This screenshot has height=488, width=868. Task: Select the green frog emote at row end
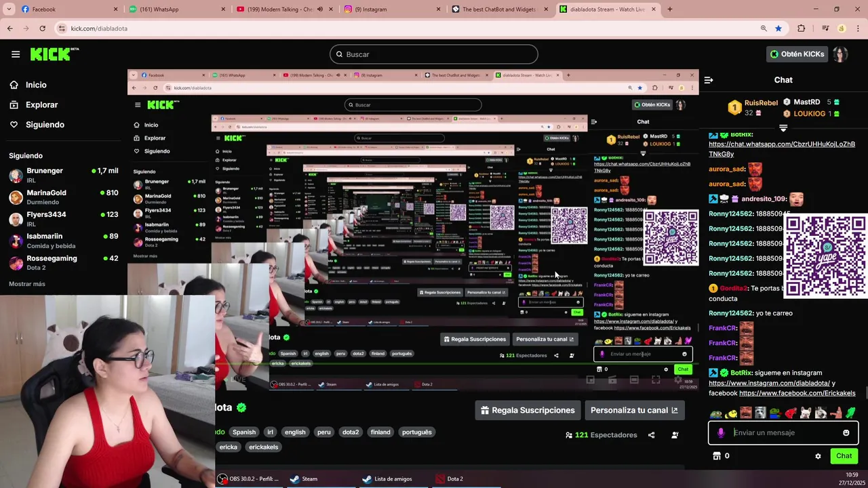[850, 413]
